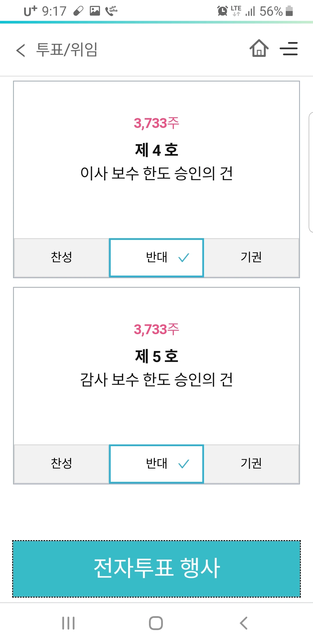Screen dimensions: 313x644
Task: Tap the 감사 보수 한도 승인의 건 title
Action: [x=156, y=379]
